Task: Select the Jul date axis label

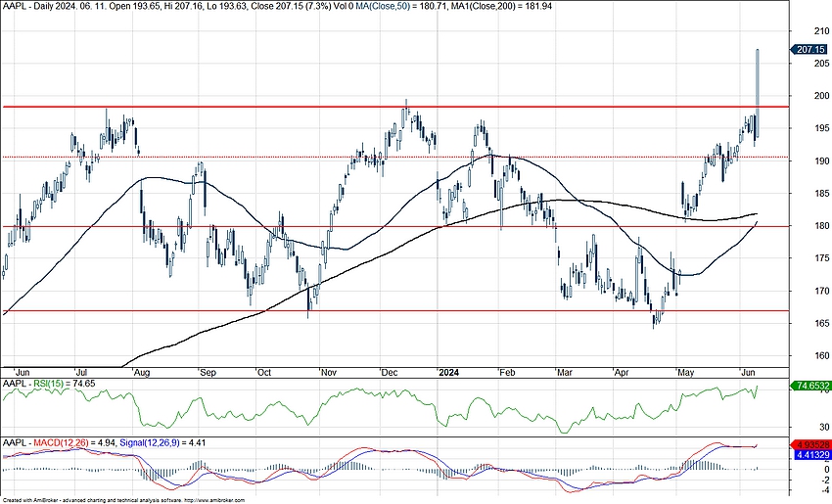Action: 83,373
